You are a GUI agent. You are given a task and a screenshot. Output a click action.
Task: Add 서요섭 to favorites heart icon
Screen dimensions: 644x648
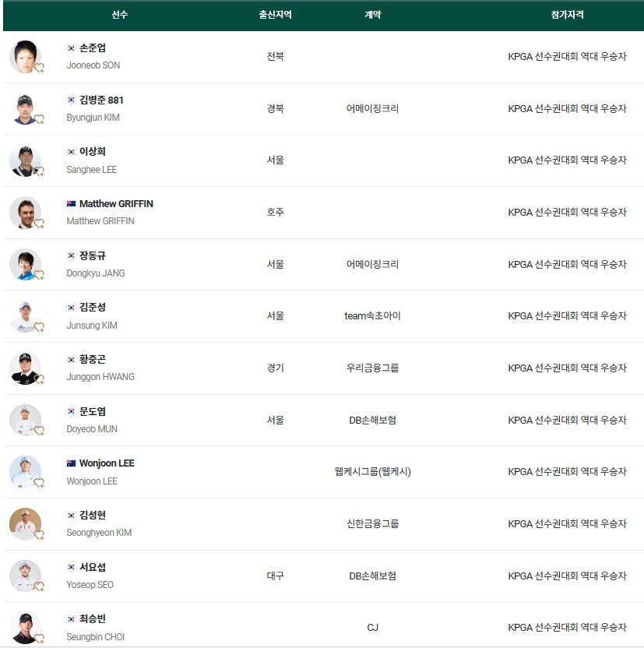click(39, 586)
